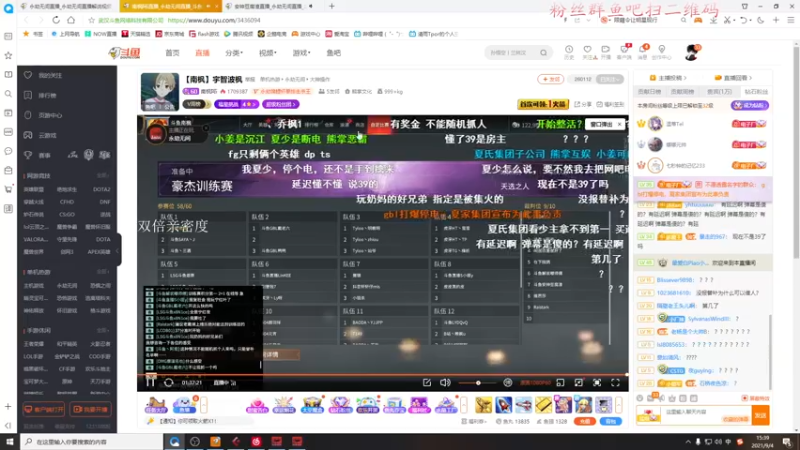Viewport: 800px width, 450px height.
Task: Open 云游戏 gamepad entry in sidebar
Action: coord(41,135)
